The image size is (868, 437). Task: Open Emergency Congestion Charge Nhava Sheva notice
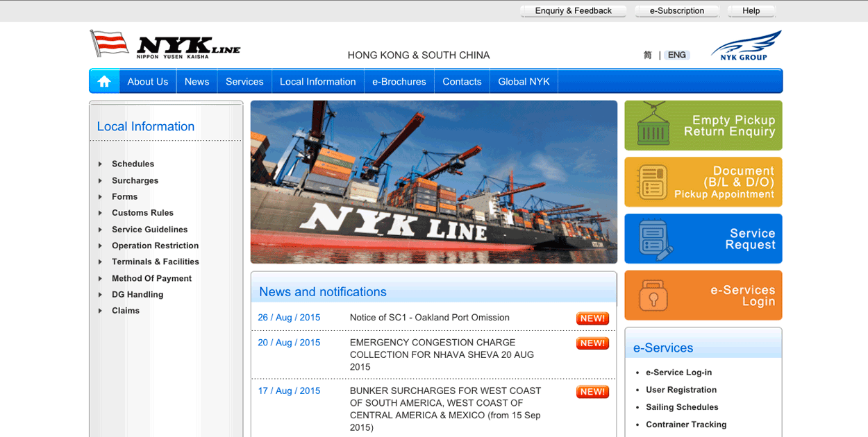point(442,354)
